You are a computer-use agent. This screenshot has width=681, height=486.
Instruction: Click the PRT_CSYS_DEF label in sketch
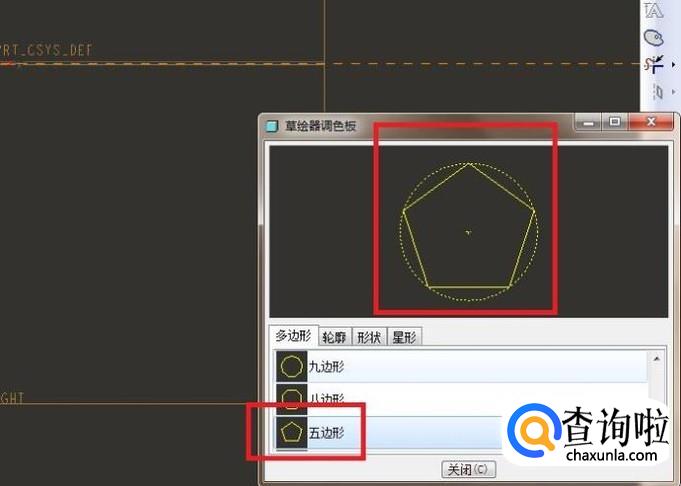tap(46, 50)
